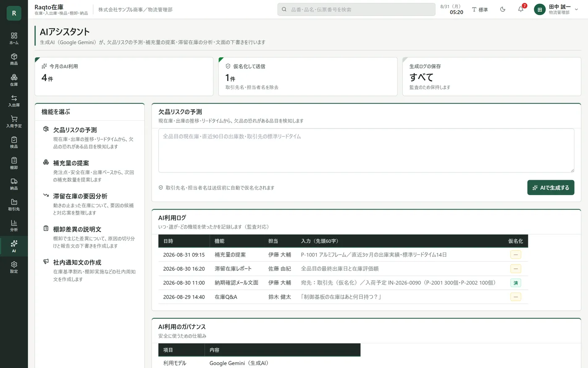The height and width of the screenshot is (368, 588).
Task: Select log row 2026-08-31 09:15
Action: [343, 255]
